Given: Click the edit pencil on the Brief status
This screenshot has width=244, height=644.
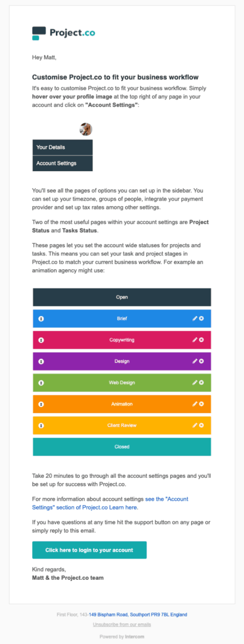Looking at the screenshot, I should pos(195,319).
